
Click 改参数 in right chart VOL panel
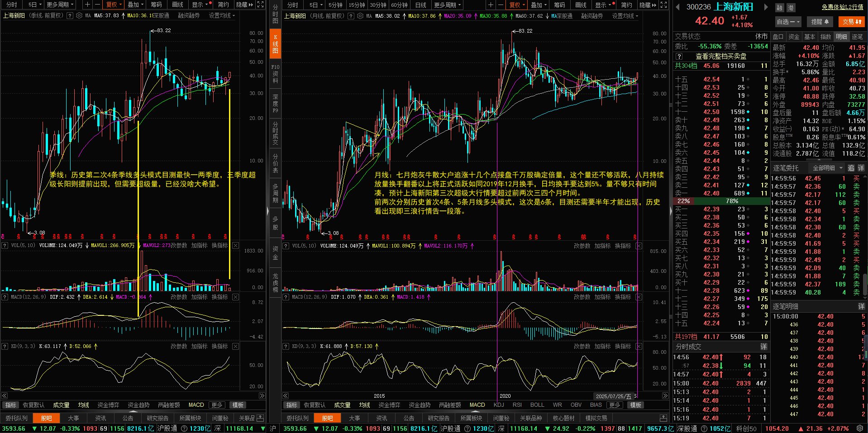(582, 246)
